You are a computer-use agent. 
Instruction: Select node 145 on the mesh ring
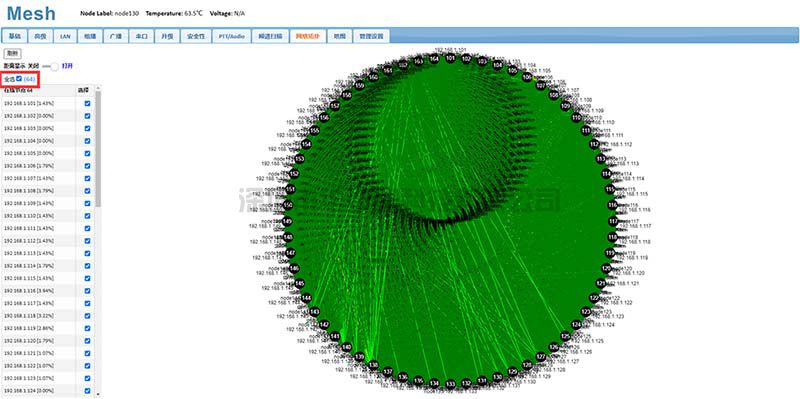click(x=299, y=284)
